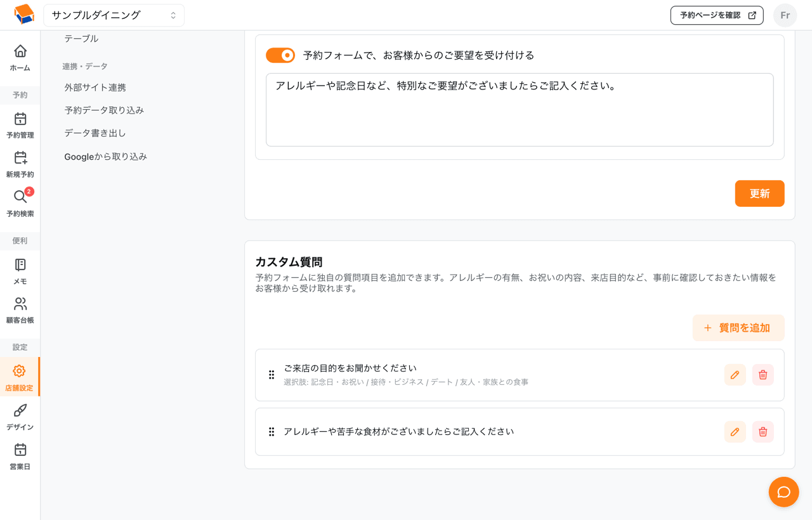Open 予約管理 calendar icon

coord(20,119)
